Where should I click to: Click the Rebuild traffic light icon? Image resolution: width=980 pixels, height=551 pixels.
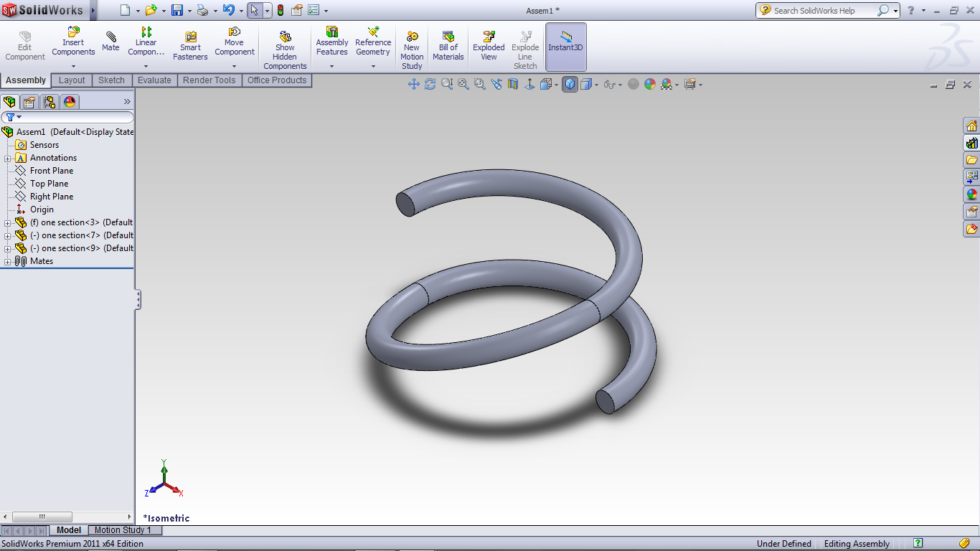tap(280, 10)
